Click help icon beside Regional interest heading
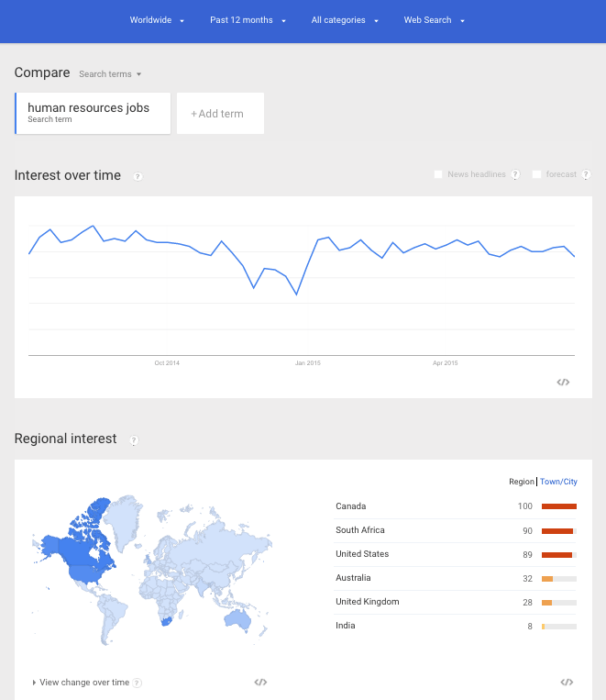The width and height of the screenshot is (606, 700). click(134, 440)
